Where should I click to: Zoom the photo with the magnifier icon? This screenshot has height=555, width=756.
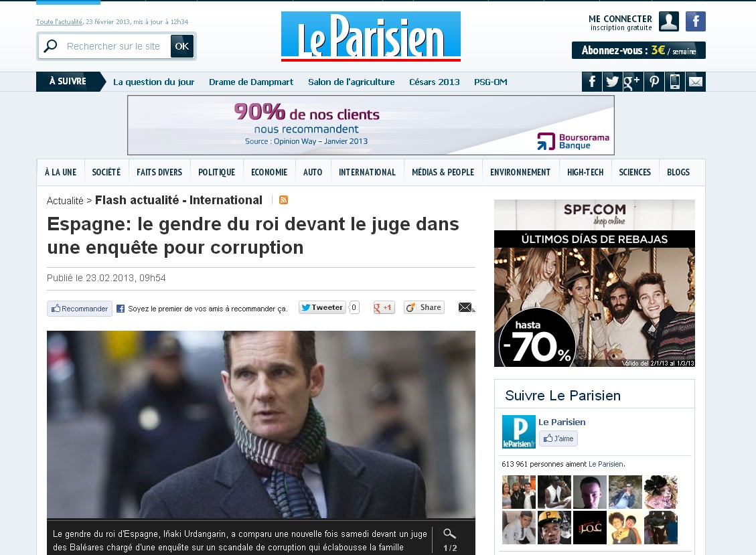pos(449,534)
